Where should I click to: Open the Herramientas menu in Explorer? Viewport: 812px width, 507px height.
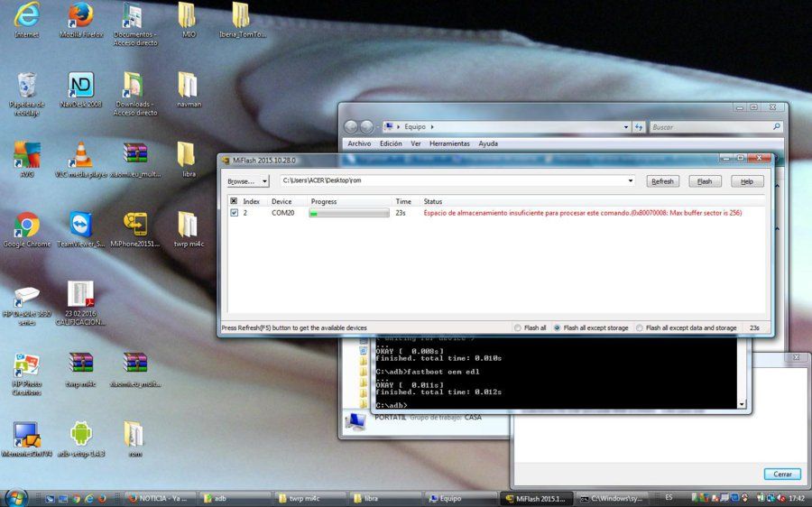click(449, 143)
